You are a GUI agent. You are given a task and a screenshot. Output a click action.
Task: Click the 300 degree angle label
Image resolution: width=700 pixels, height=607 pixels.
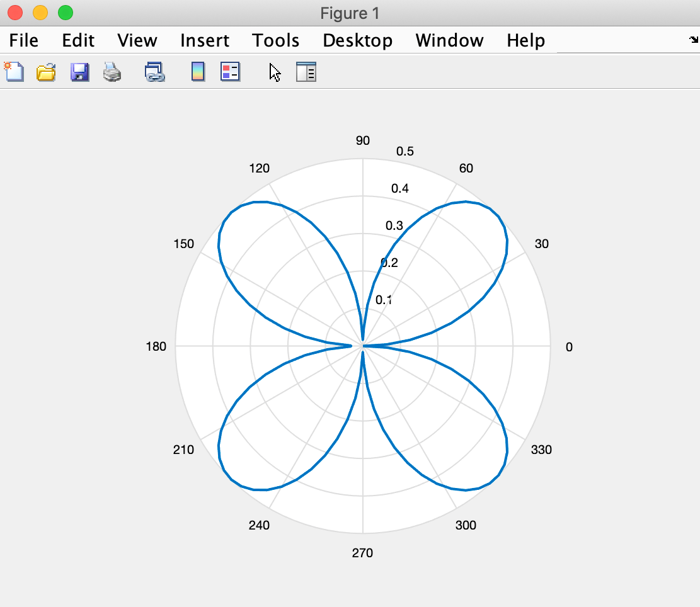[466, 525]
